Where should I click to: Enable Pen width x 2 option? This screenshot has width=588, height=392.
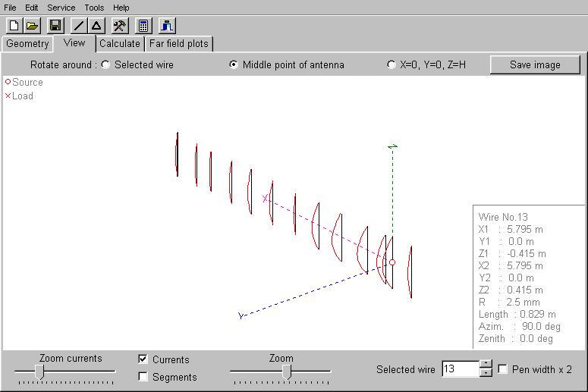coord(502,369)
